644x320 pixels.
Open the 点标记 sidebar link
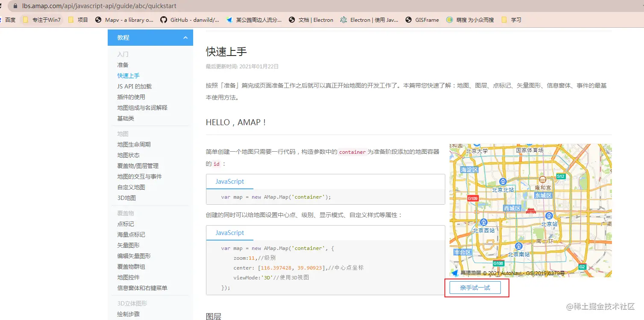tap(125, 224)
